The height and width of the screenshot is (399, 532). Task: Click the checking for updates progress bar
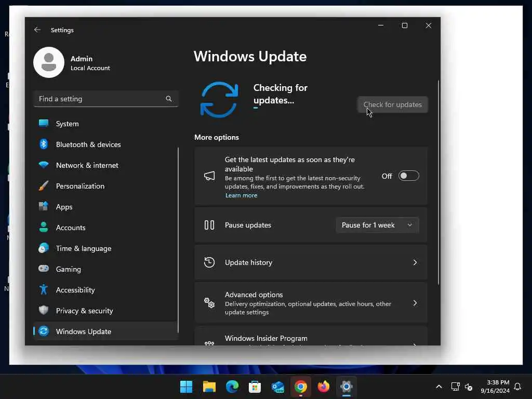(x=256, y=108)
